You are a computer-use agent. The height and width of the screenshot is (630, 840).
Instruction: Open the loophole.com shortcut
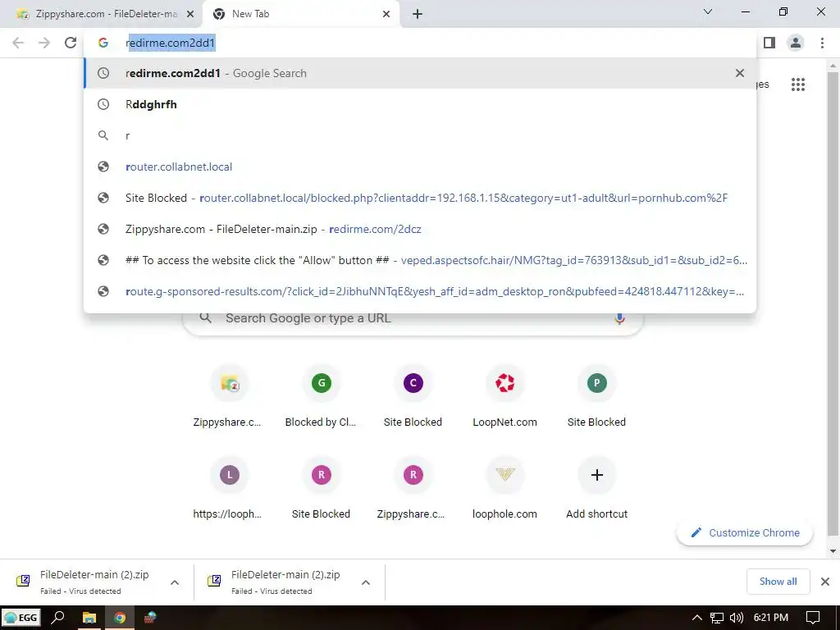pos(504,487)
